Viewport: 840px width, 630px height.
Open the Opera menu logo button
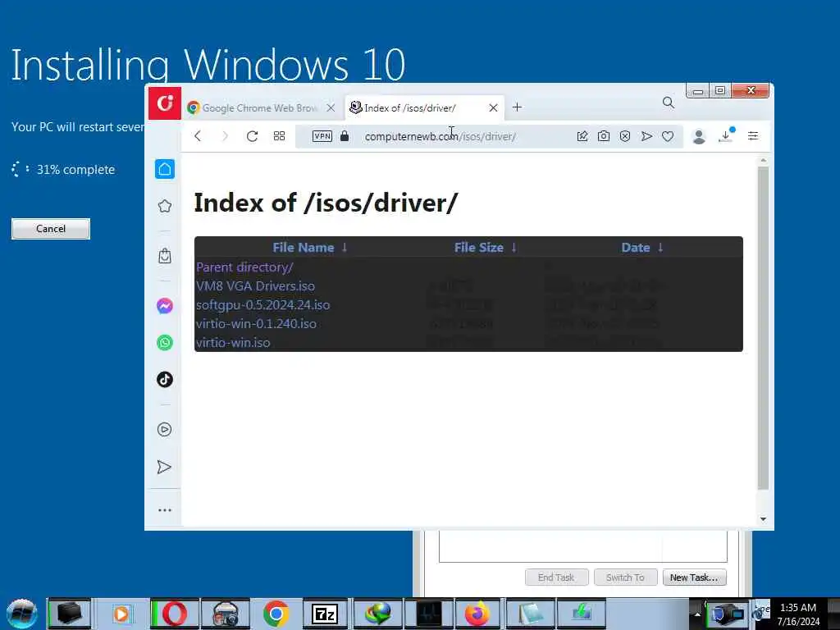point(165,103)
